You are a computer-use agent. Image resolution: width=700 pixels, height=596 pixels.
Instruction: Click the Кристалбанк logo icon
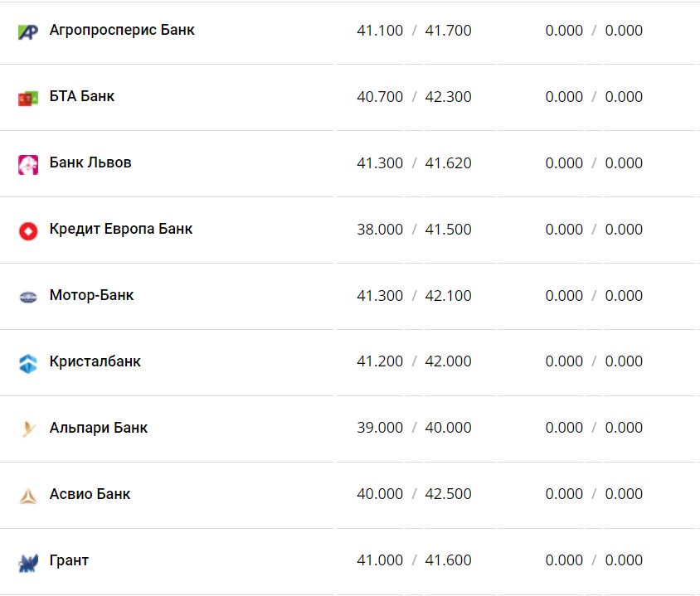coord(28,363)
